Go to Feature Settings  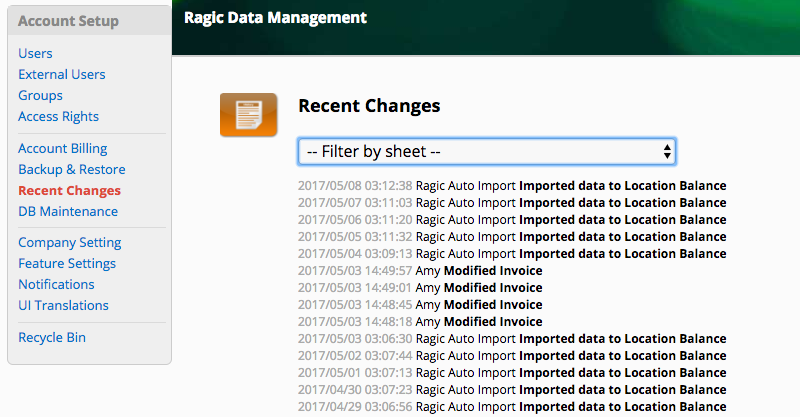[x=67, y=263]
